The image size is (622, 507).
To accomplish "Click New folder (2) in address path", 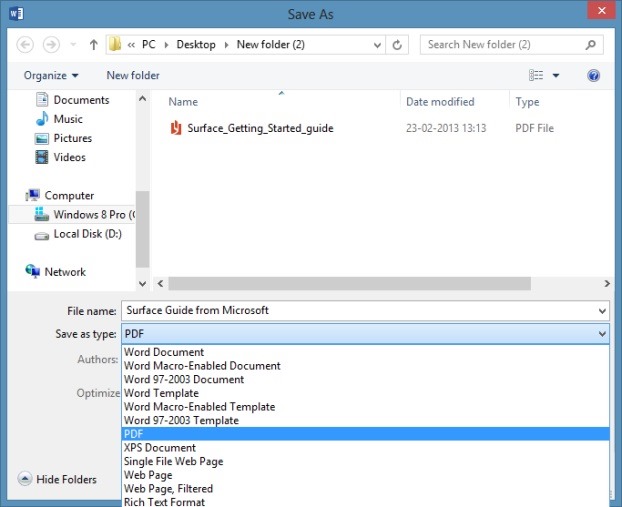I will 271,44.
